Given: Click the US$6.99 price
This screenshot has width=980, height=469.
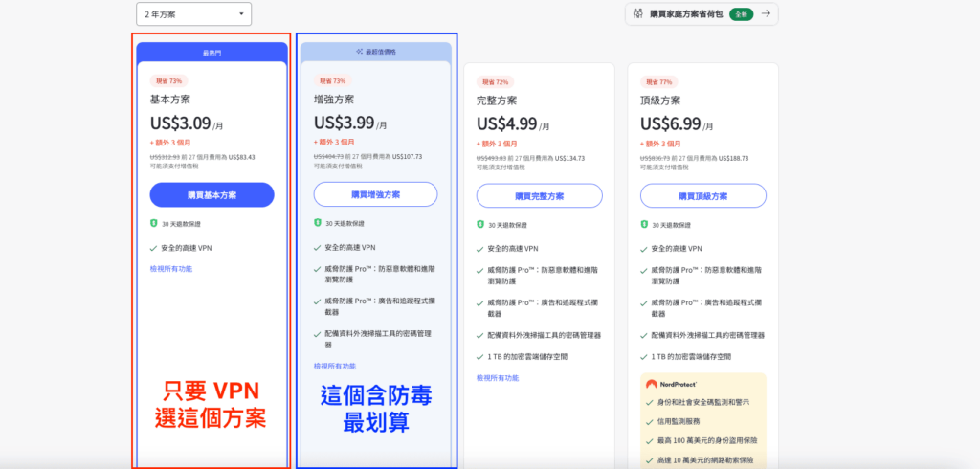Looking at the screenshot, I should click(x=671, y=123).
